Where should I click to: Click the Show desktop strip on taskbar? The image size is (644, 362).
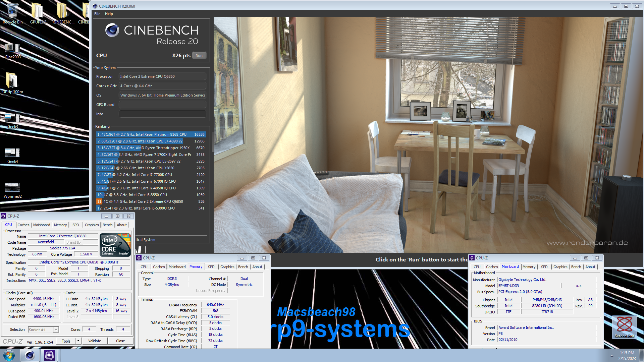tap(641, 356)
